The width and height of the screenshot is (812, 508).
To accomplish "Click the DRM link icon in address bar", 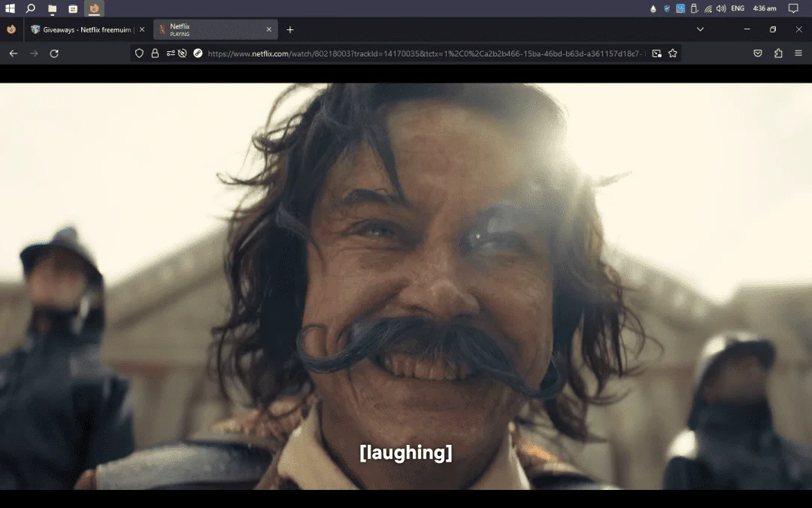I will click(x=198, y=53).
